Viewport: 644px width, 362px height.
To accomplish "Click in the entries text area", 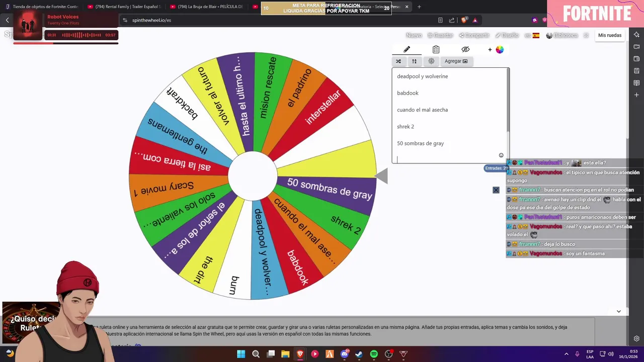I will tap(449, 116).
